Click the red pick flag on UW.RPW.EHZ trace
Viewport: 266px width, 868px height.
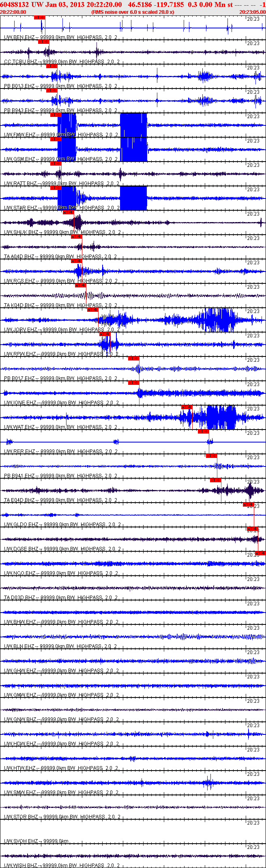(x=105, y=334)
